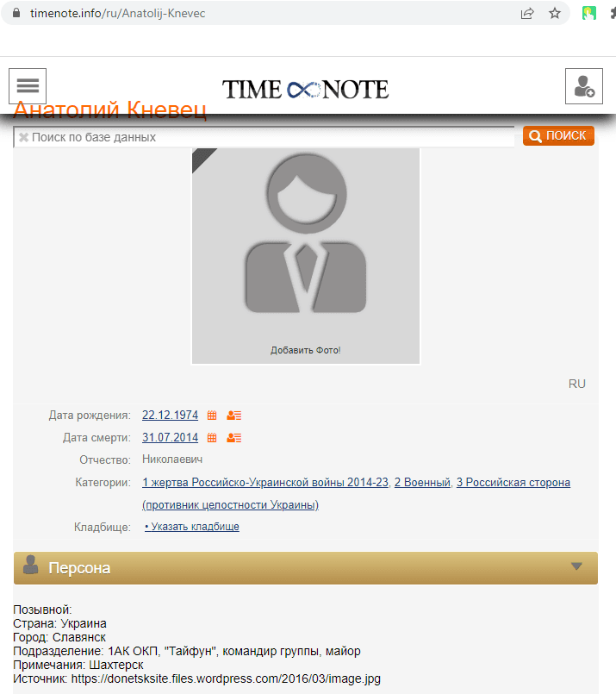Click the Отчество label
616x694 pixels.
pyautogui.click(x=105, y=460)
